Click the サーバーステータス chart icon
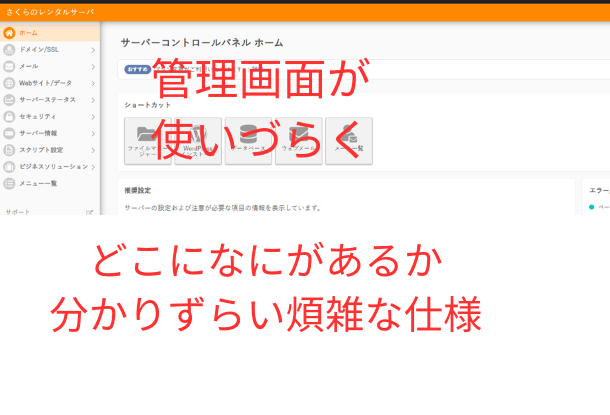The width and height of the screenshot is (610, 415). pos(9,100)
